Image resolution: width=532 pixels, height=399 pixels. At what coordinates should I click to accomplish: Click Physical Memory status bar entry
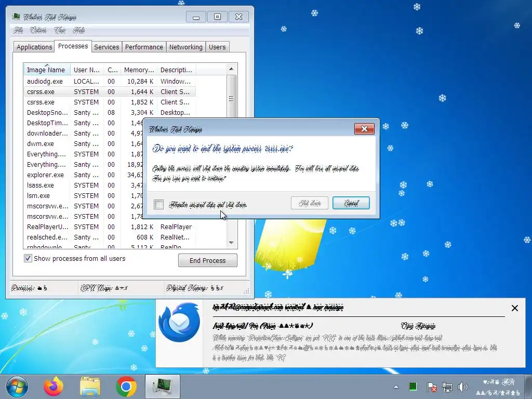tap(194, 288)
